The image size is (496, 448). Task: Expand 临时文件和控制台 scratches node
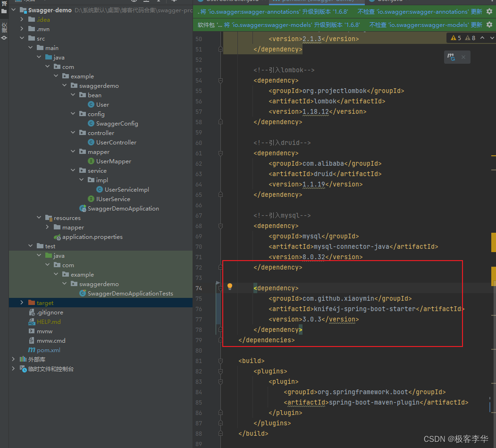click(13, 369)
